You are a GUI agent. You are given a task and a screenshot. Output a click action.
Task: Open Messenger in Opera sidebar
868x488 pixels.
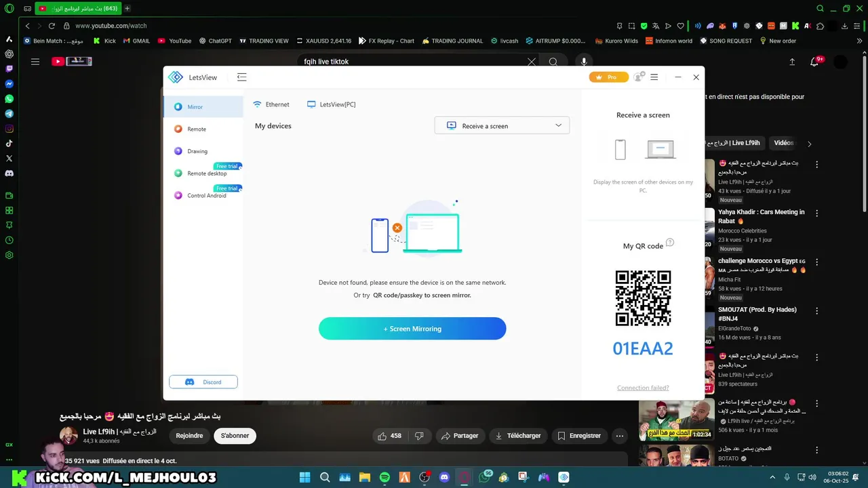coord(9,84)
